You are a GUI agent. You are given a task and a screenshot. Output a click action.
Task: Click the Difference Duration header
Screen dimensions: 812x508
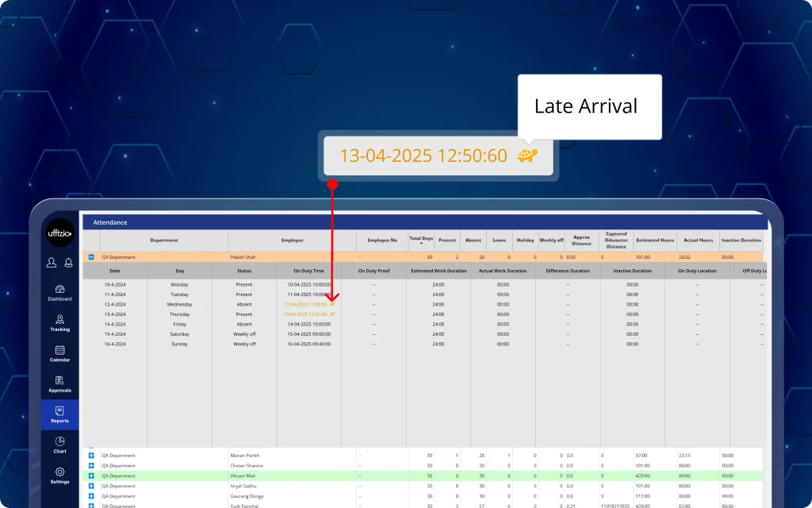click(568, 271)
